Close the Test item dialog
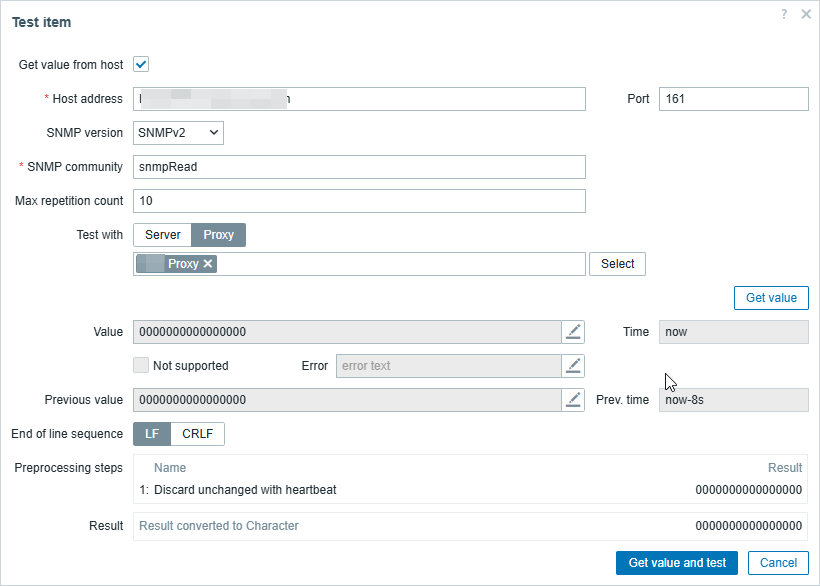This screenshot has height=586, width=820. point(805,15)
